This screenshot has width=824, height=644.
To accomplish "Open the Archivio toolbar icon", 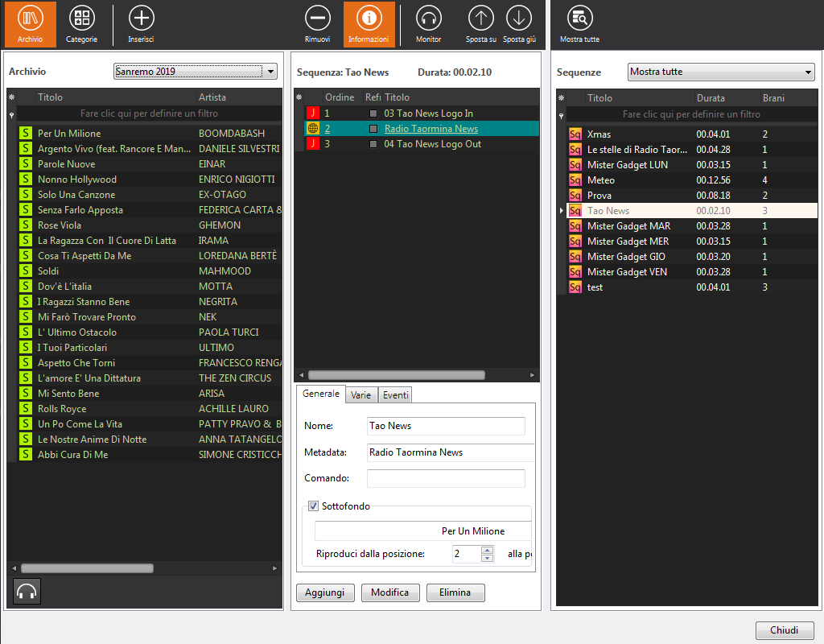I will tap(31, 19).
